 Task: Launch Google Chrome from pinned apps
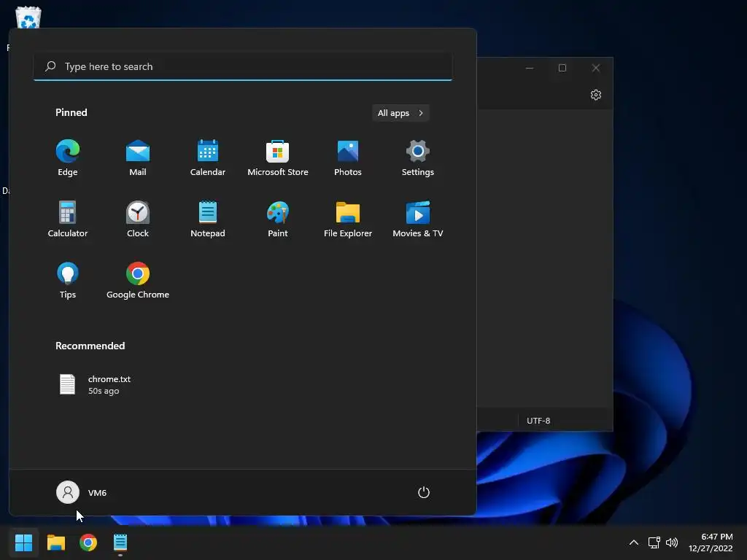[138, 281]
